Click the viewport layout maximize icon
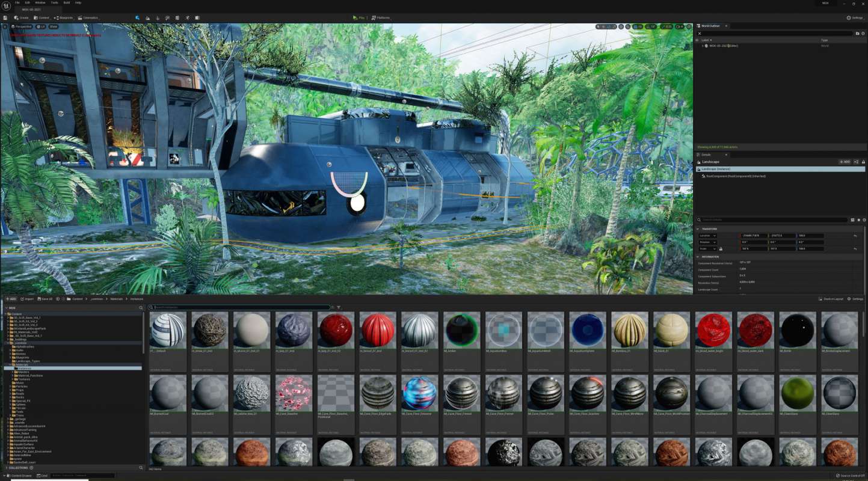The height and width of the screenshot is (481, 868). tap(689, 26)
